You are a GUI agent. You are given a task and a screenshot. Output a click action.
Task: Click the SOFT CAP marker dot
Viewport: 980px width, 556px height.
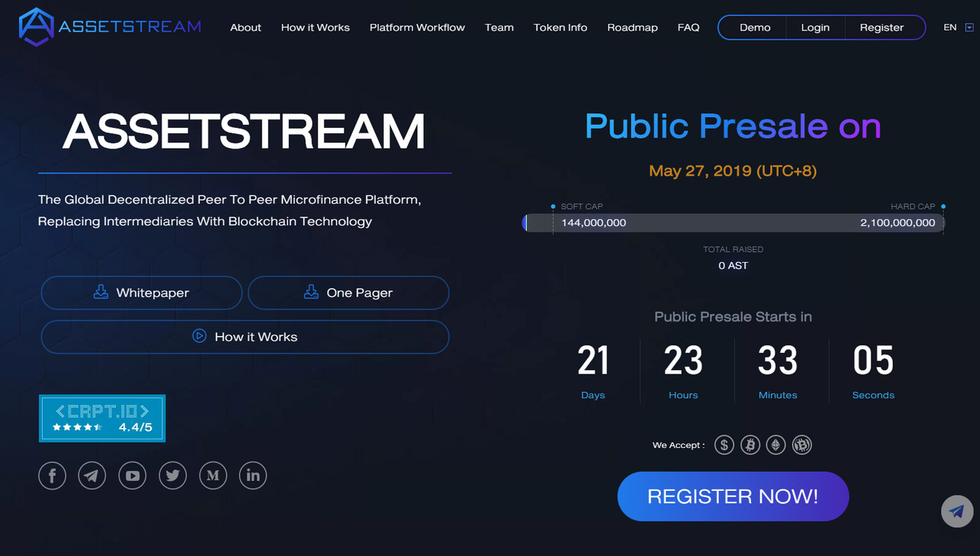coord(553,207)
